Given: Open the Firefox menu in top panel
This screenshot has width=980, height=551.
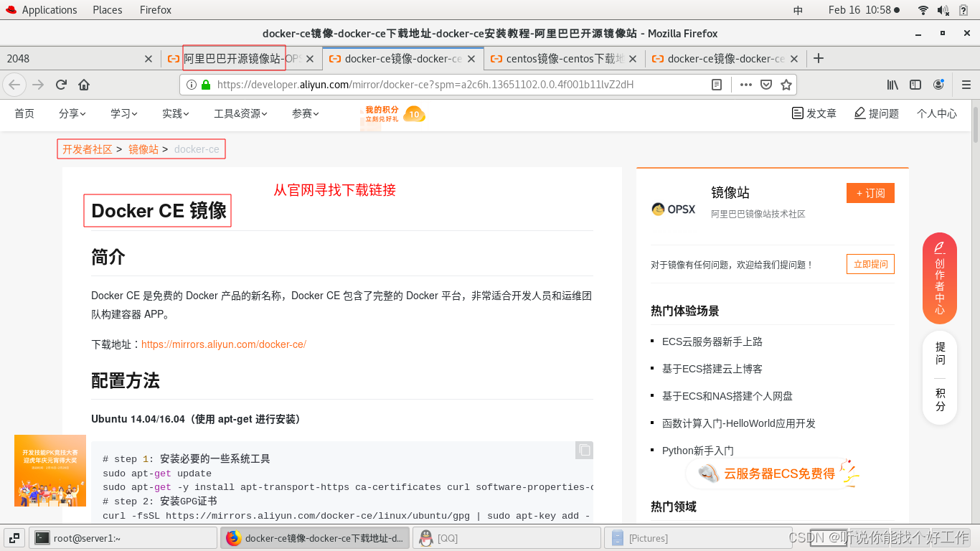Looking at the screenshot, I should pos(156,10).
